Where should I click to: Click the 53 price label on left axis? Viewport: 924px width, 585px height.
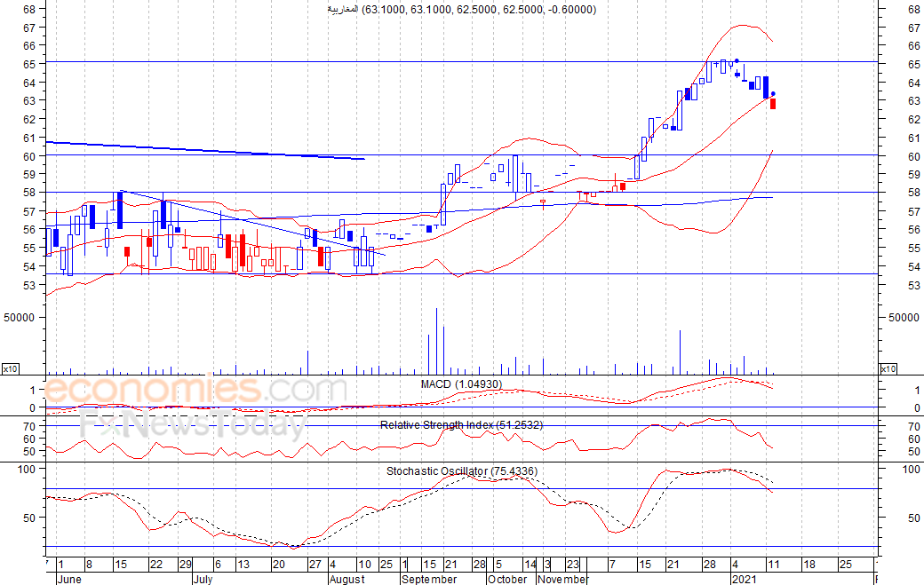[28, 286]
